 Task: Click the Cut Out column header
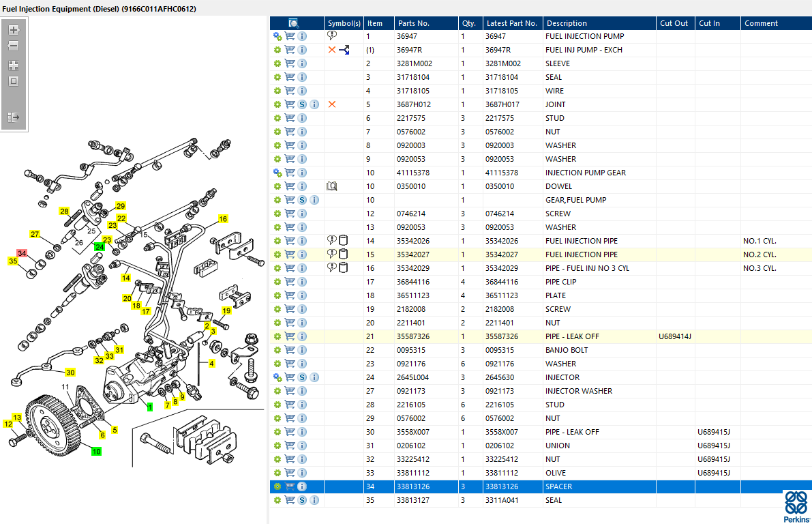click(675, 23)
